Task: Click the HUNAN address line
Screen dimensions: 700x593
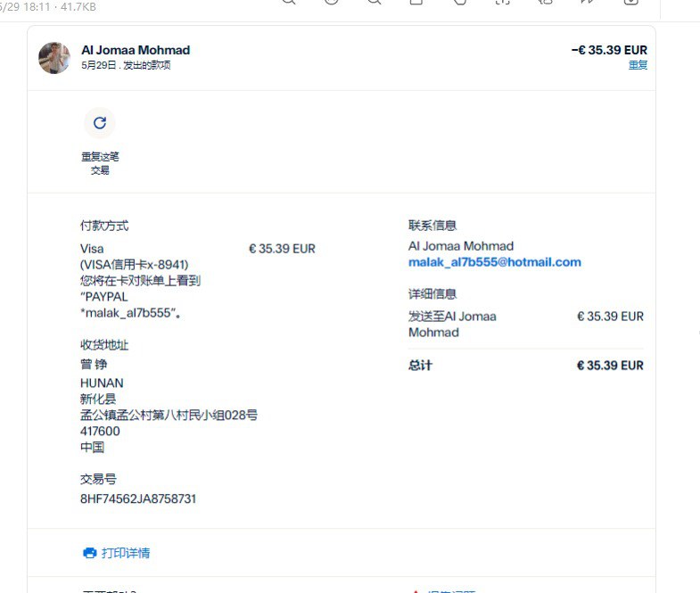Action: tap(102, 383)
